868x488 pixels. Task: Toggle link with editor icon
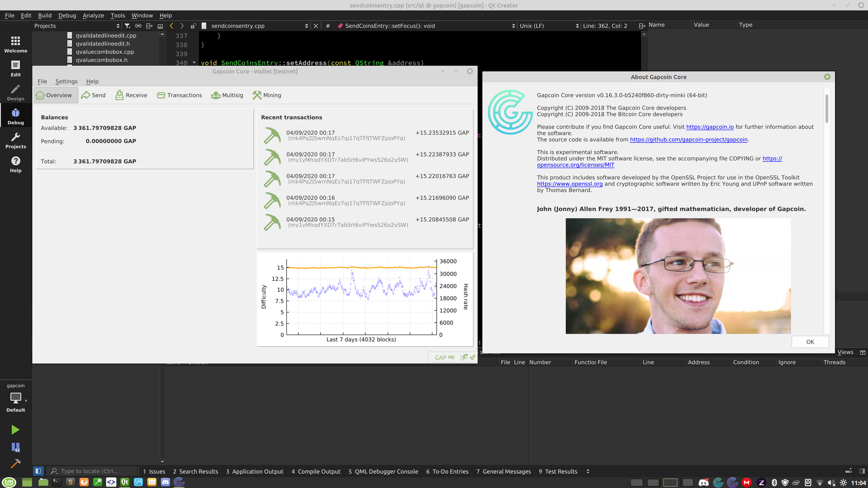click(x=138, y=26)
